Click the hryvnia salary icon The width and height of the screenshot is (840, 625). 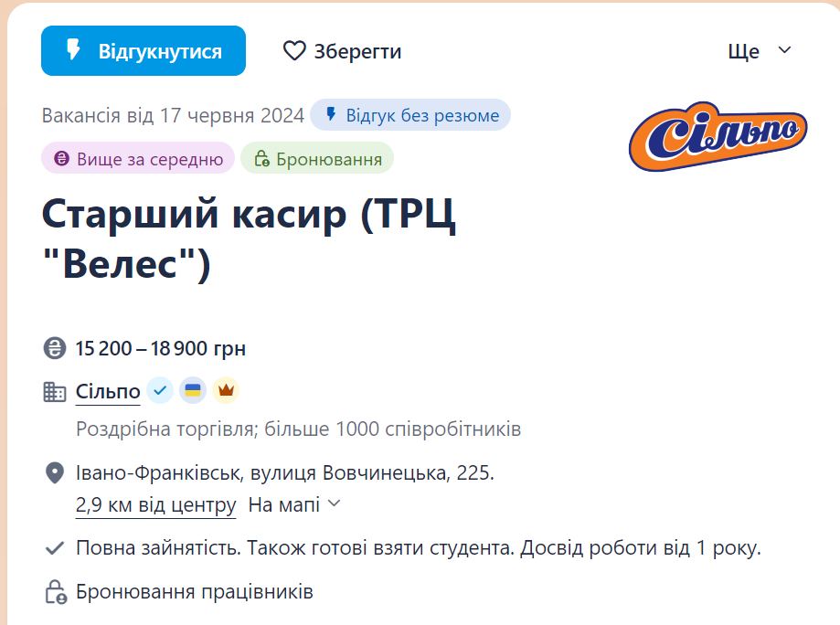coord(55,348)
